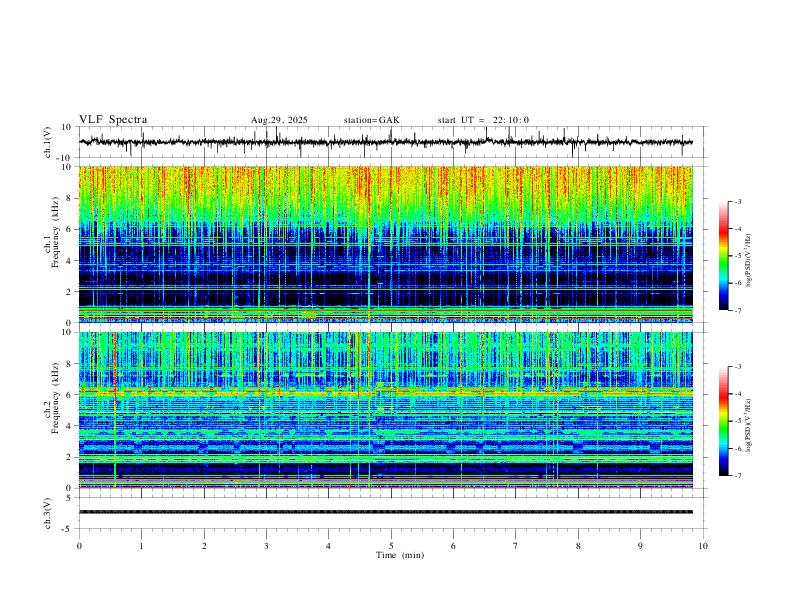The image size is (792, 612).
Task: Click the ch.1 spectrogram color scale bar
Action: (x=723, y=256)
